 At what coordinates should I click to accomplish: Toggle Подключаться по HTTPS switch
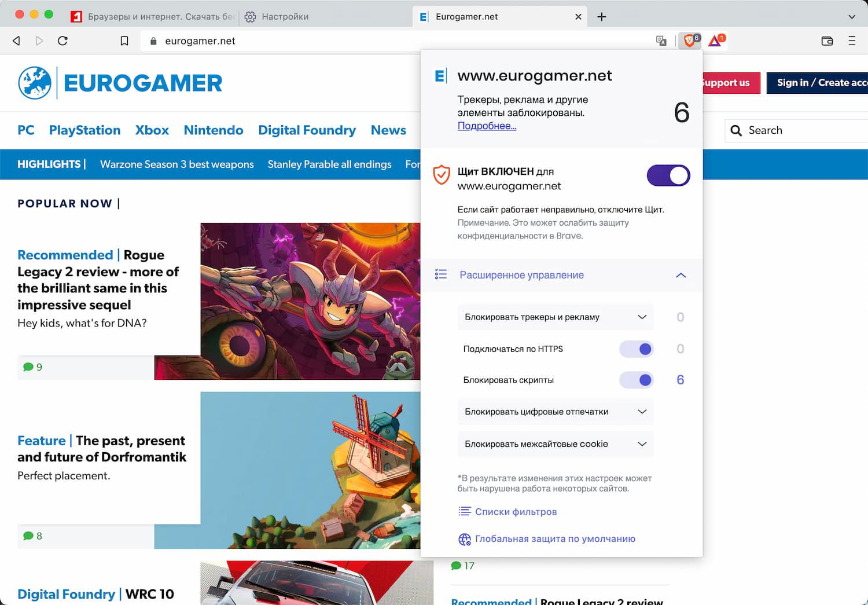pos(637,349)
